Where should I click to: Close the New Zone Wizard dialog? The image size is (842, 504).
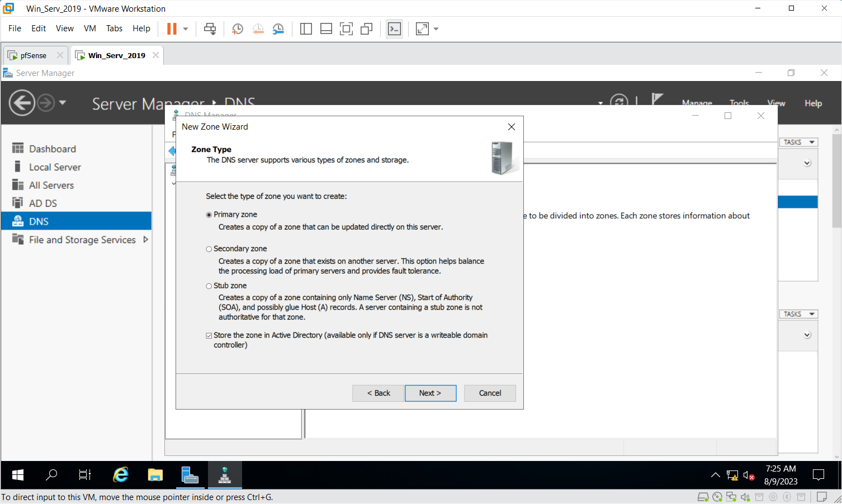(511, 127)
